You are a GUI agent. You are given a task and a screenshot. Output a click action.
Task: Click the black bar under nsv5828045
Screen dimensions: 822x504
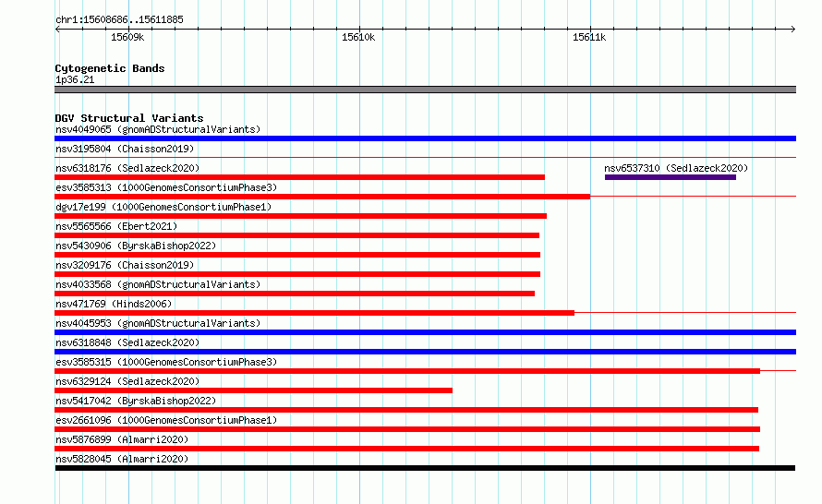pyautogui.click(x=425, y=468)
